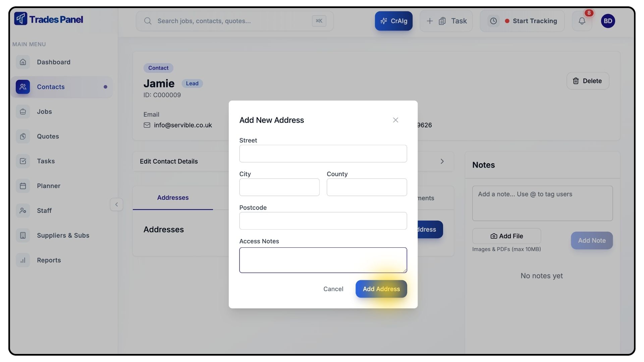Open the Planner calendar icon
This screenshot has height=362, width=644.
click(23, 186)
